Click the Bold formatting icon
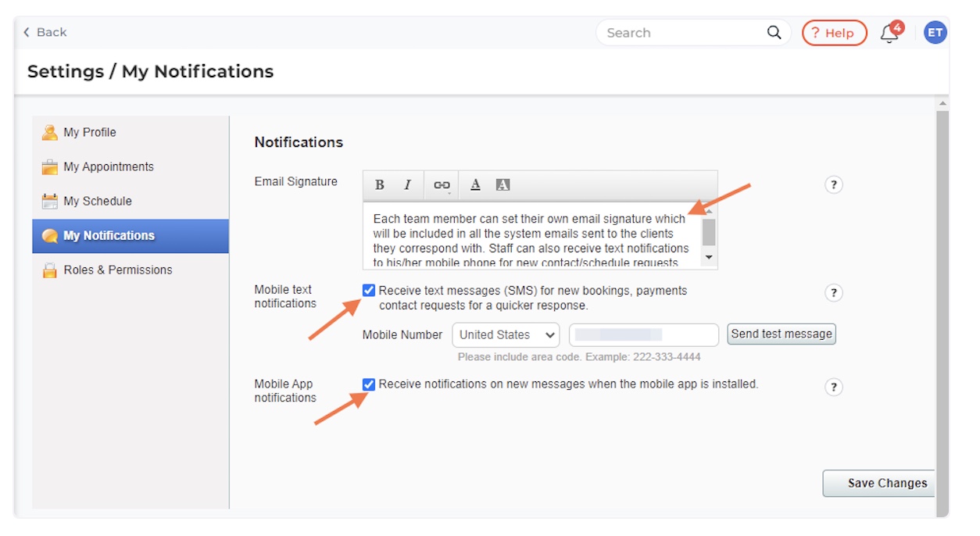Viewport: 980px width, 536px height. [380, 185]
